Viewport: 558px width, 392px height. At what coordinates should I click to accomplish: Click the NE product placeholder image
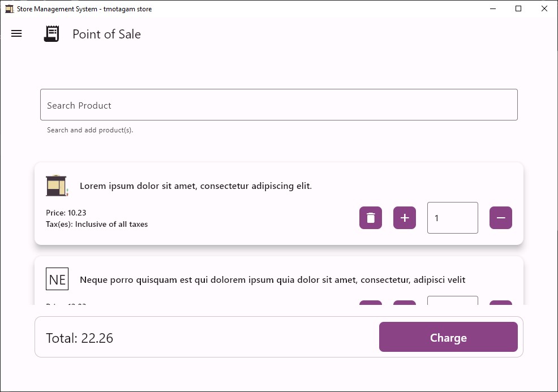pyautogui.click(x=57, y=278)
